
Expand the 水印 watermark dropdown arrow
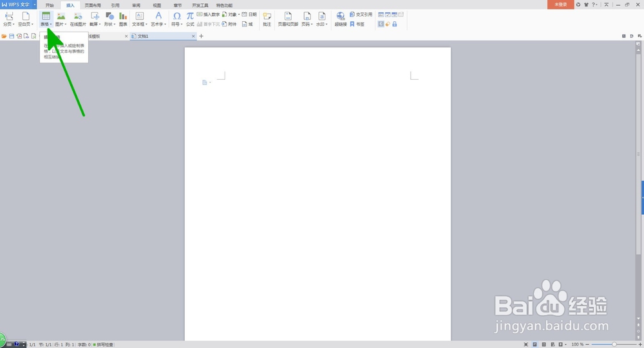pyautogui.click(x=327, y=24)
